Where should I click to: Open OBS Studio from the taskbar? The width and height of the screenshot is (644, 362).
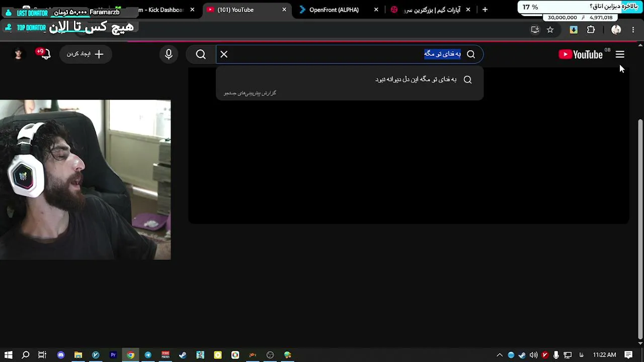[x=270, y=355]
